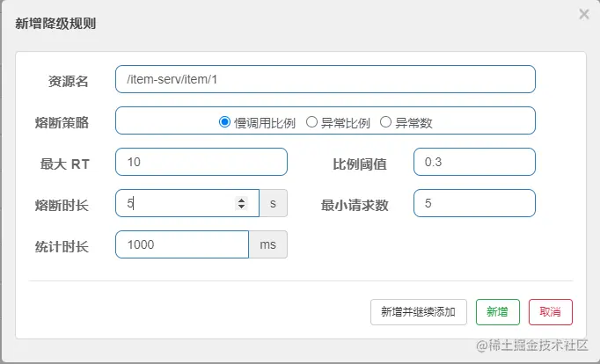Increase 熔断时长 with spinner up arrow

pyautogui.click(x=241, y=200)
